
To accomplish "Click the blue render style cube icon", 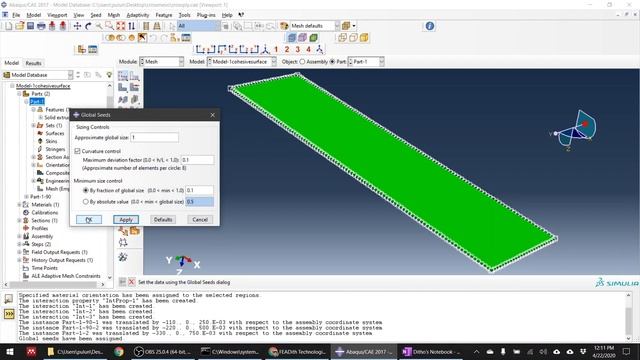I will tap(292, 38).
